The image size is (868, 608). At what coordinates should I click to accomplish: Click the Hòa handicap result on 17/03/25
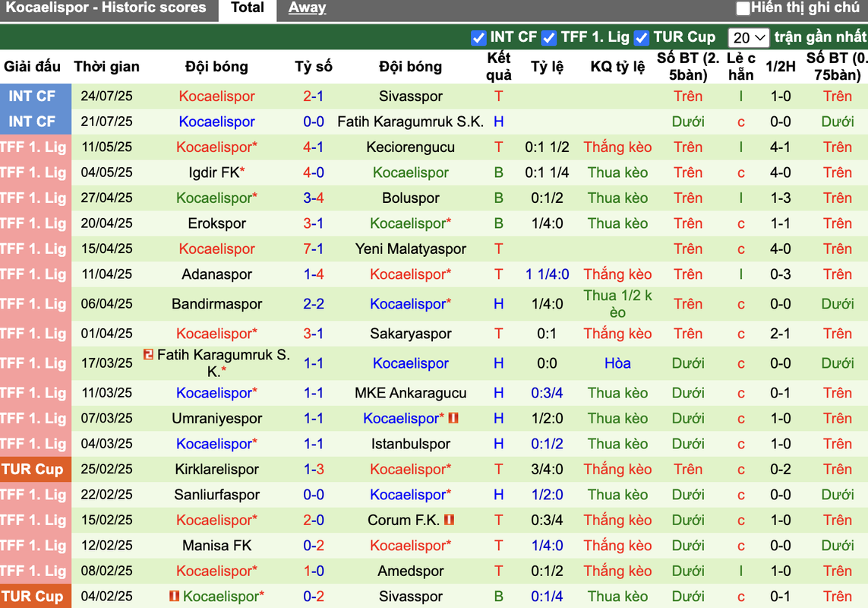coord(618,363)
